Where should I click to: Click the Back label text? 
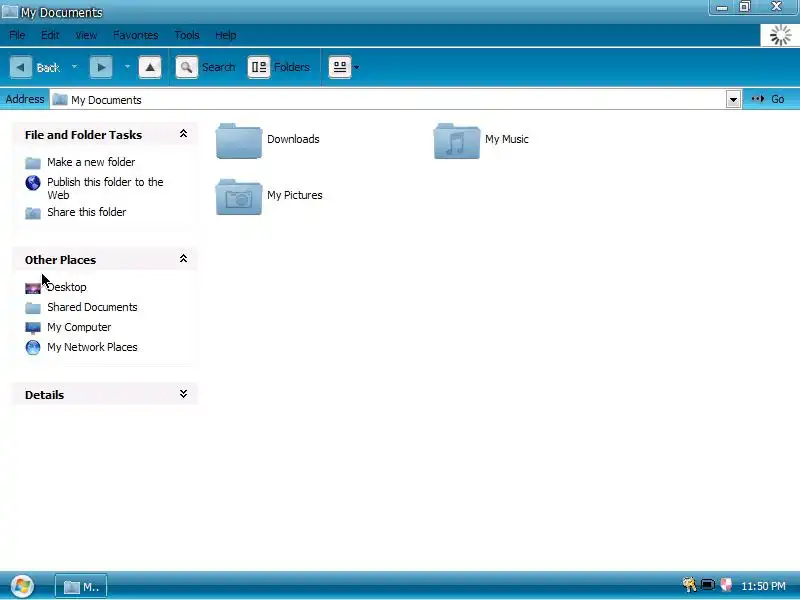pyautogui.click(x=48, y=68)
